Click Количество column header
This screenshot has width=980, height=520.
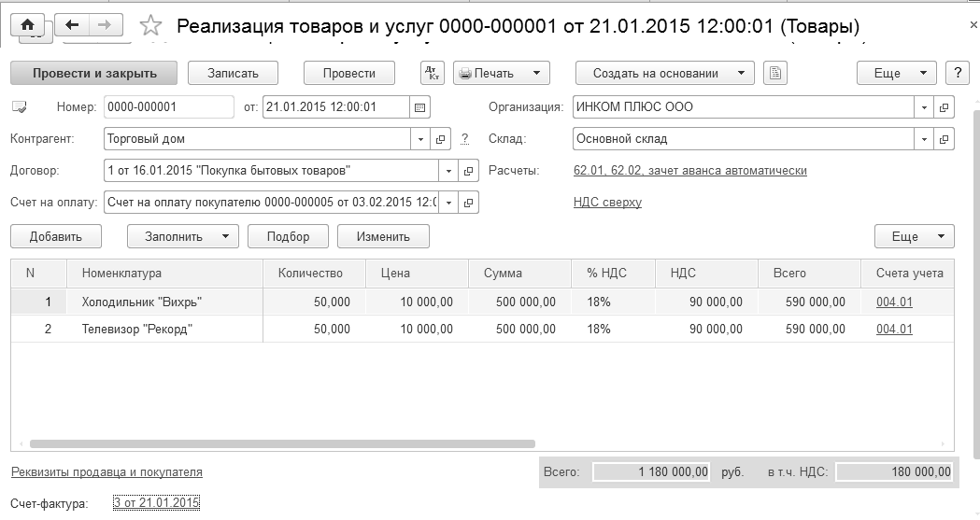[x=314, y=274]
